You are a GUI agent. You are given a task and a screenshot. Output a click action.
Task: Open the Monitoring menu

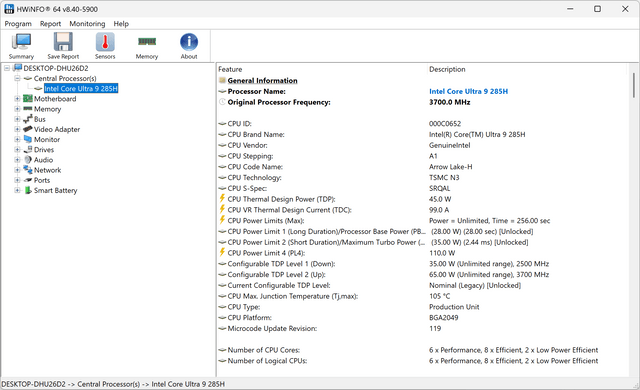(87, 24)
